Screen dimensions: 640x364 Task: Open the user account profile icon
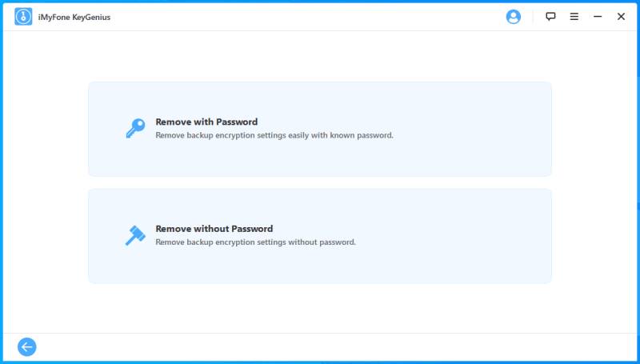click(513, 17)
